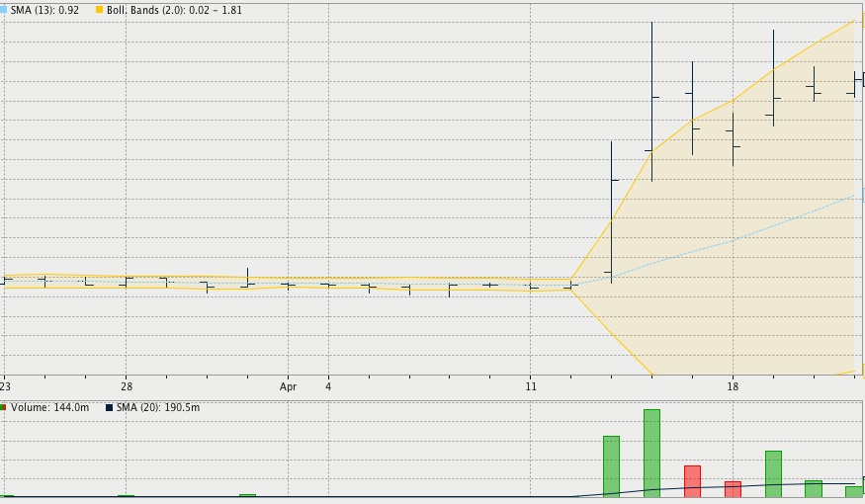Select the 'SMA (20): 190.5m' legend label
The width and height of the screenshot is (865, 504).
click(158, 407)
